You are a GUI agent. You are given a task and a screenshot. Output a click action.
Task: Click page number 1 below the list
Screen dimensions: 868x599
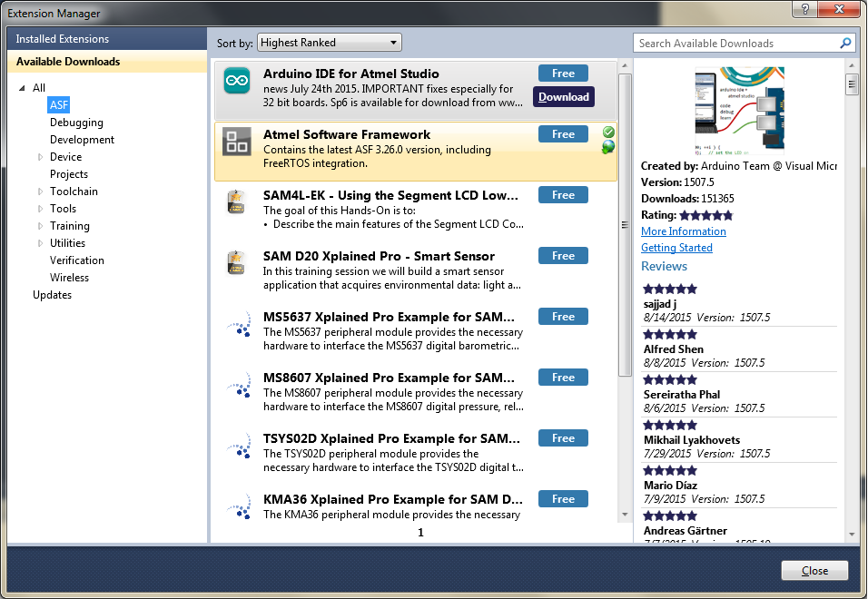tap(420, 533)
